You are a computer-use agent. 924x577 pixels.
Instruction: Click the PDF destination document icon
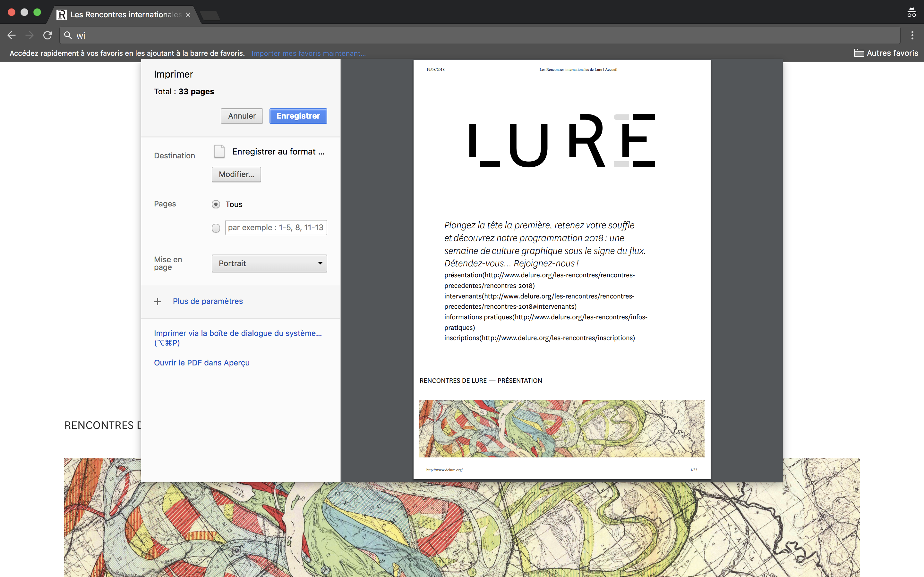pyautogui.click(x=219, y=152)
